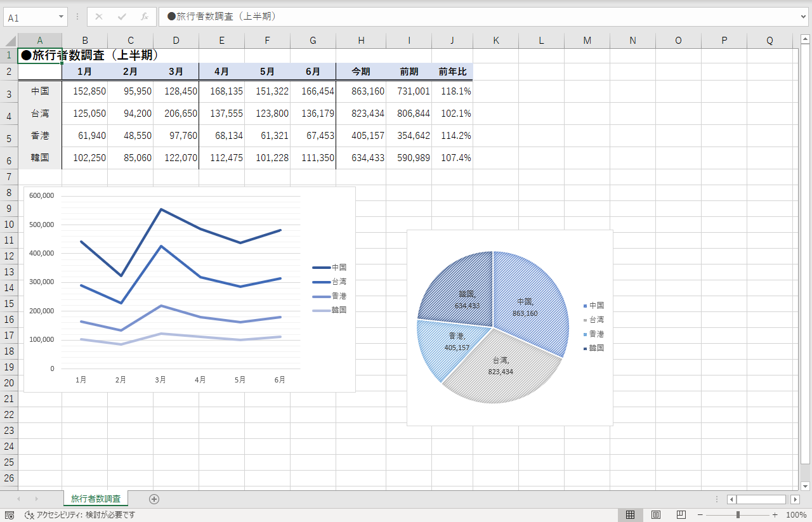This screenshot has height=522, width=812.
Task: Click the zoom slider handle
Action: (738, 515)
